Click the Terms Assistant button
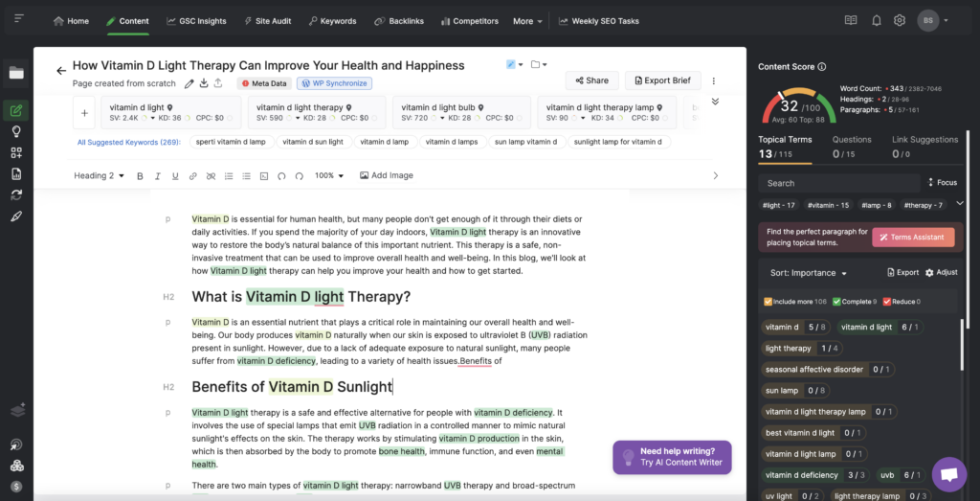 [x=912, y=238]
